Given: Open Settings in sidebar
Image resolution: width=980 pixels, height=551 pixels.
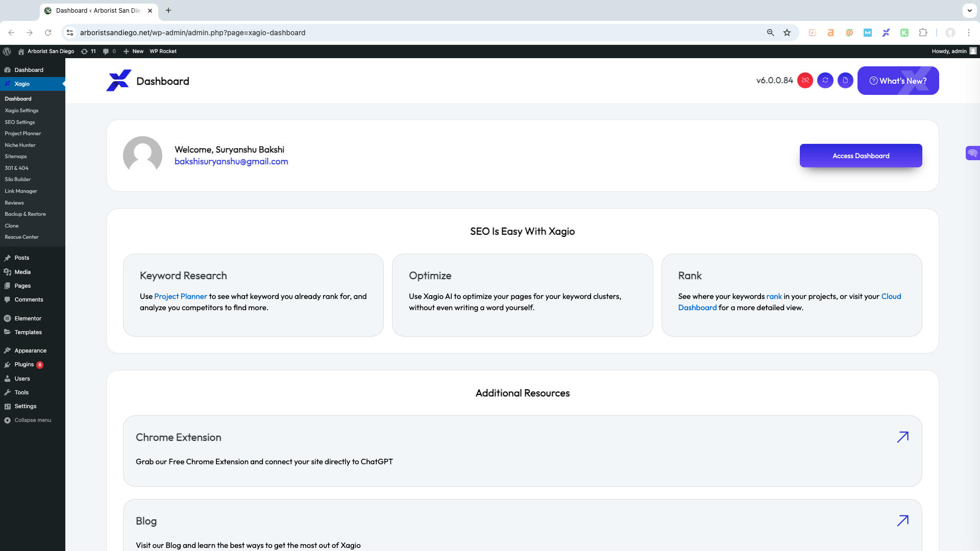Looking at the screenshot, I should point(33,406).
